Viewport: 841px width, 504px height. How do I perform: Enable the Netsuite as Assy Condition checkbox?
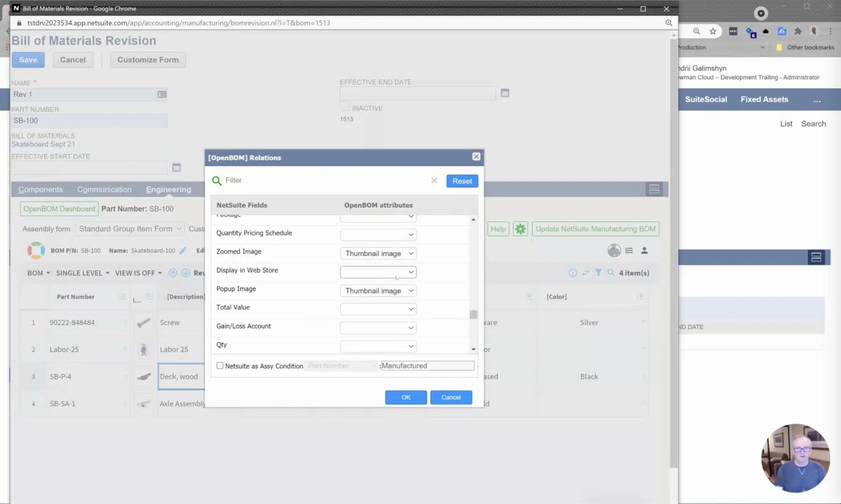pyautogui.click(x=220, y=366)
